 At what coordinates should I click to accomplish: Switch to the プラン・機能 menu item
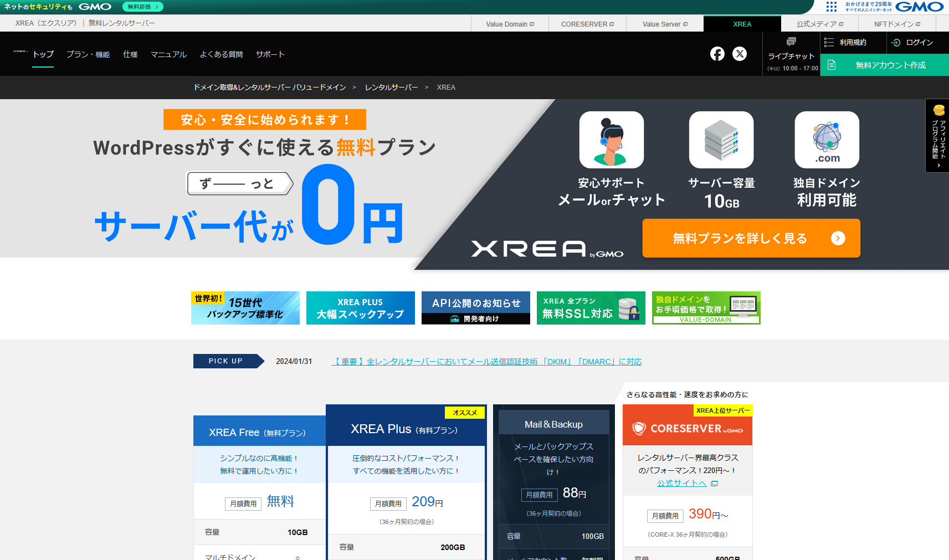click(88, 54)
